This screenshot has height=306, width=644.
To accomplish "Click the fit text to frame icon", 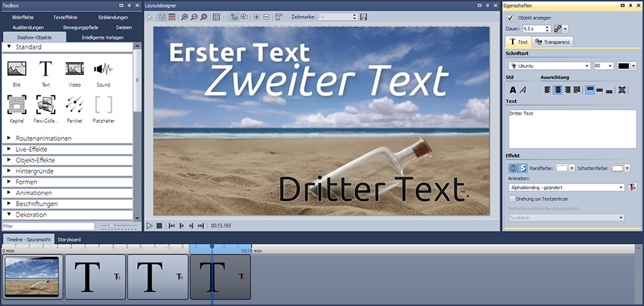I will point(622,90).
